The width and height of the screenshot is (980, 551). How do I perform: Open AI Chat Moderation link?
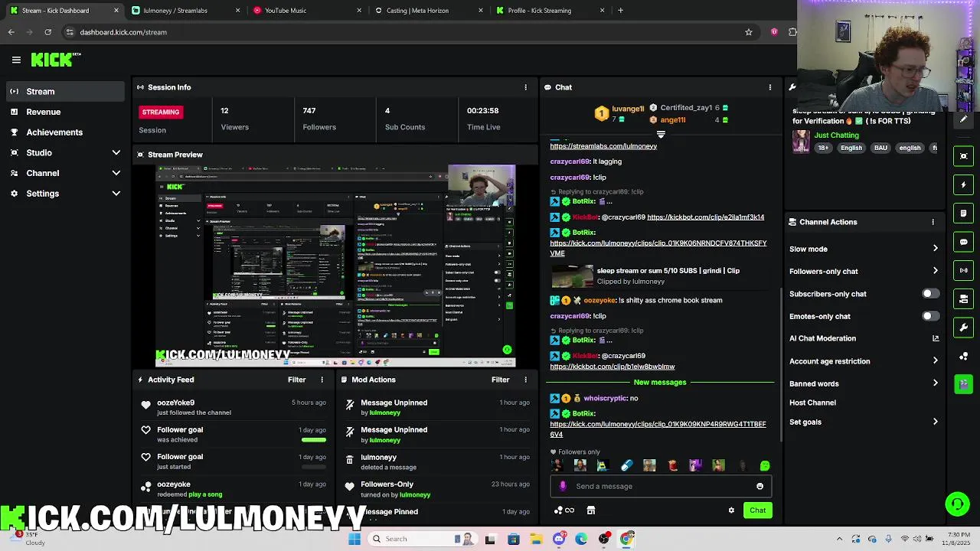pyautogui.click(x=864, y=338)
